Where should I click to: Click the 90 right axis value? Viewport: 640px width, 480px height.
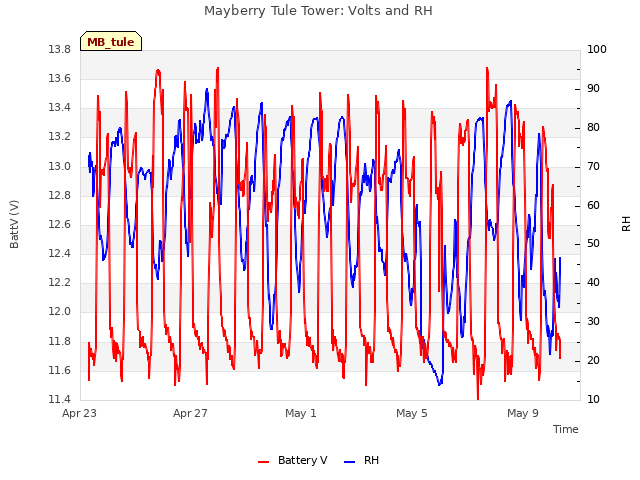pyautogui.click(x=593, y=89)
